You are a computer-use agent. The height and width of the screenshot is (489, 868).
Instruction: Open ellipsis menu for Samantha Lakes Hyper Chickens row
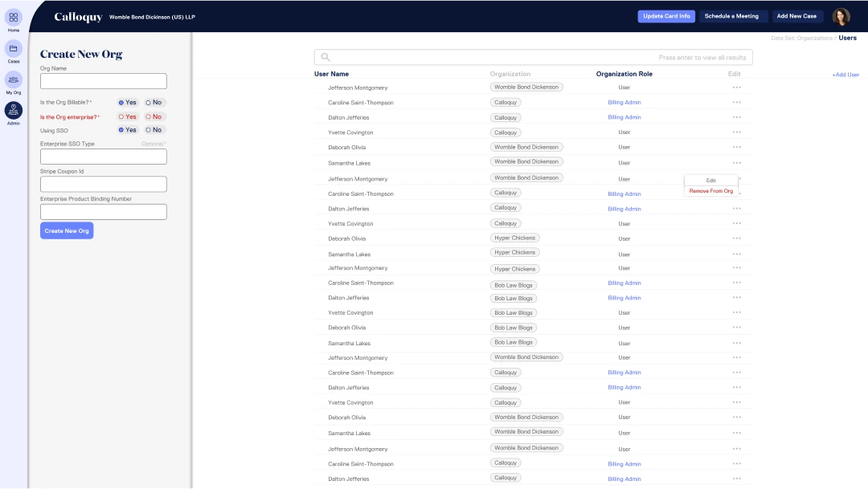click(x=736, y=254)
